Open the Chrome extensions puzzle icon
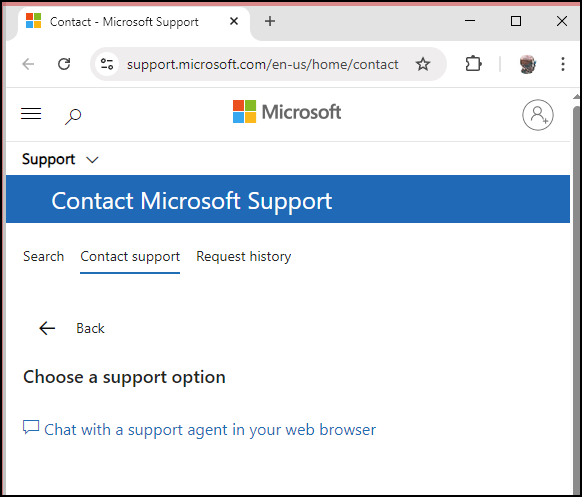 pos(473,64)
